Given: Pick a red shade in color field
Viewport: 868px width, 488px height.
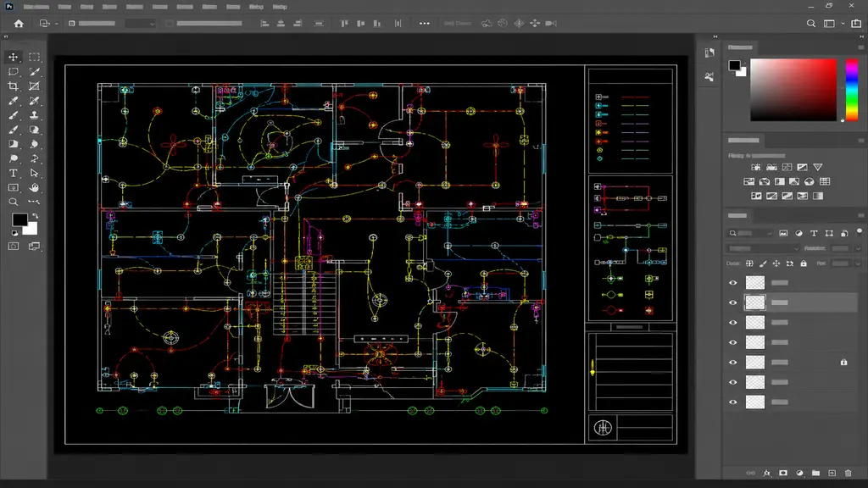Looking at the screenshot, I should pos(793,90).
